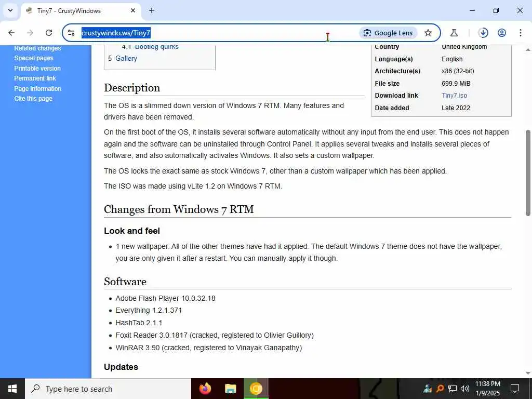The image size is (532, 399).
Task: Open the network icon in system tray
Action: pyautogui.click(x=453, y=389)
